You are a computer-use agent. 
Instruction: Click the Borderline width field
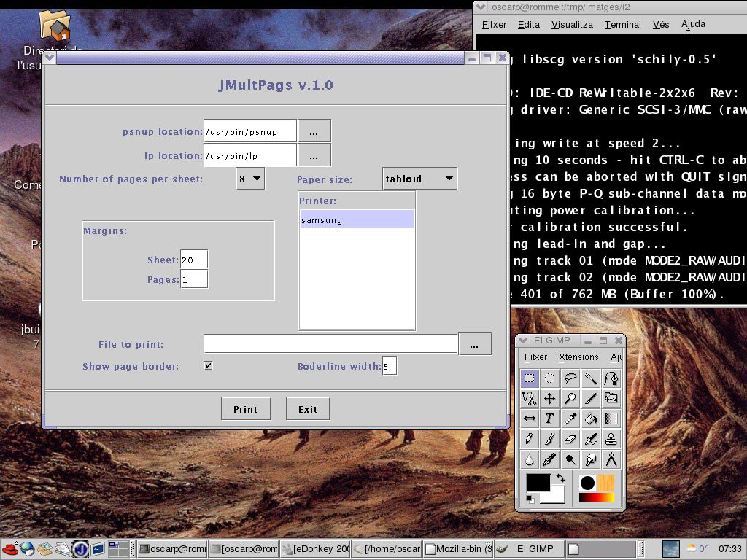[x=390, y=366]
